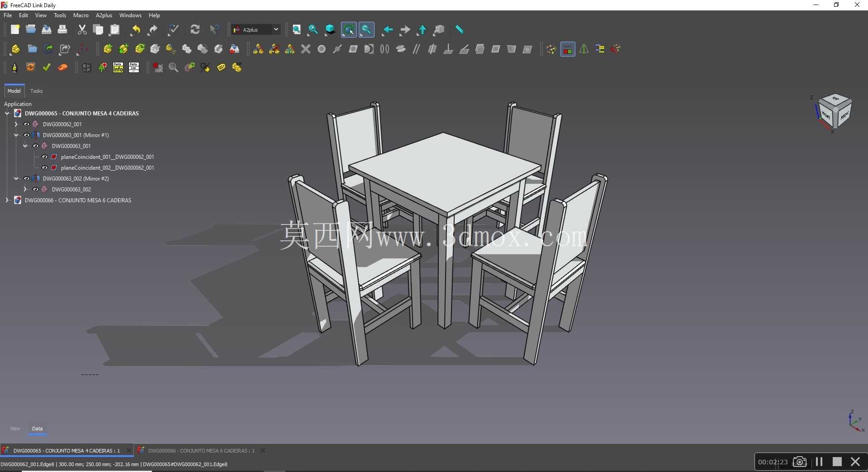Toggle bounding box selection view button
Screen dimensions: 868x472
[349, 30]
